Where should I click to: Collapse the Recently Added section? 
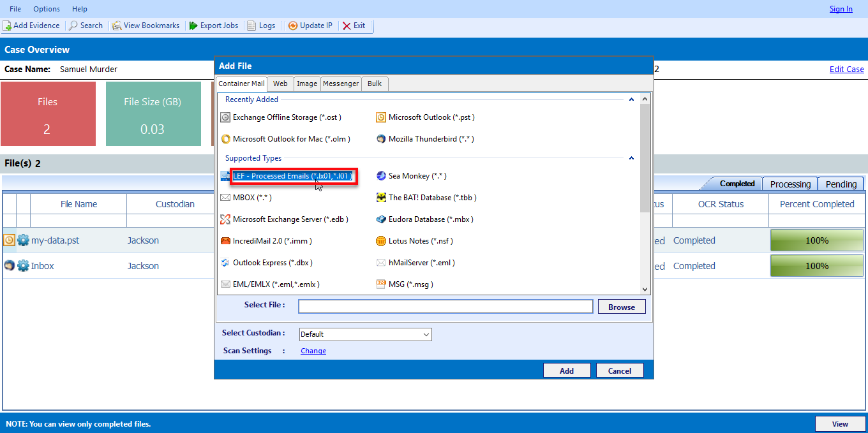coord(631,99)
